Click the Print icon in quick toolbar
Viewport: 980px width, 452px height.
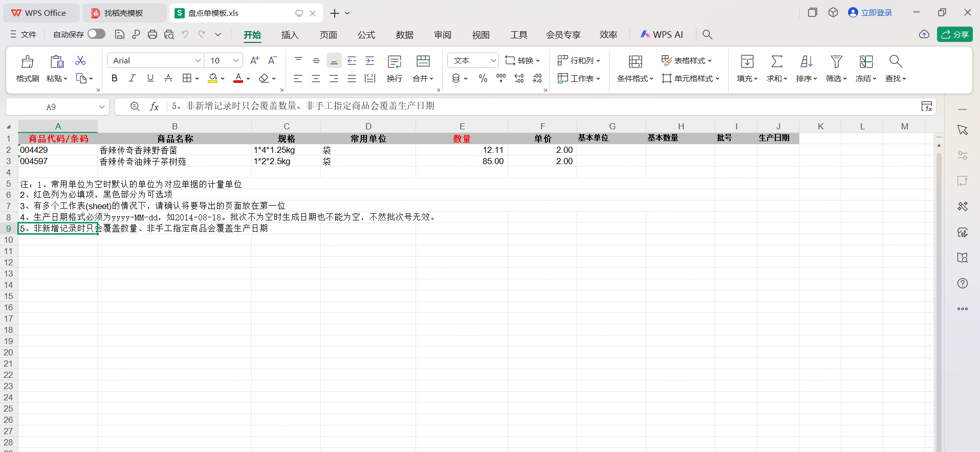153,34
